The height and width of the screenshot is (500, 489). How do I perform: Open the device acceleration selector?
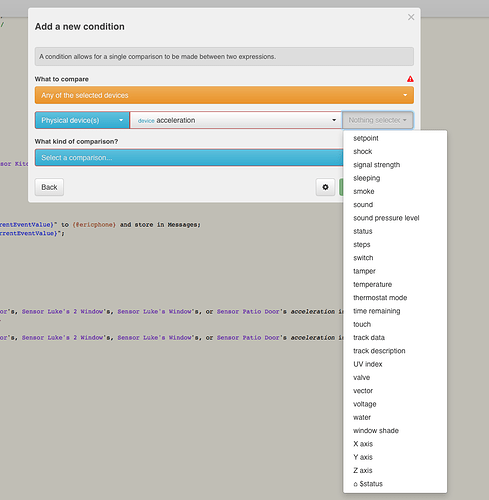point(236,120)
